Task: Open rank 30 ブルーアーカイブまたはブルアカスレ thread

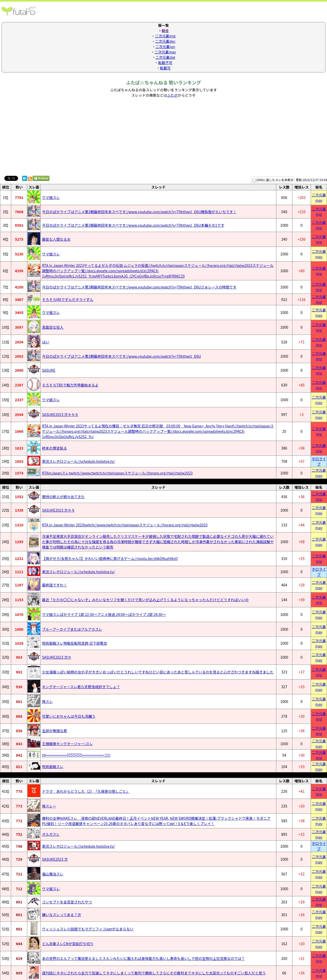Action: (x=72, y=630)
